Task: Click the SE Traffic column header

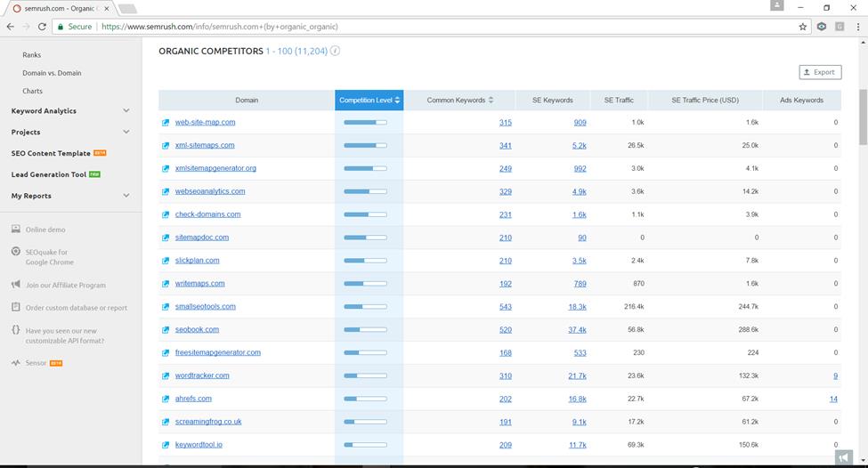Action: tap(619, 101)
